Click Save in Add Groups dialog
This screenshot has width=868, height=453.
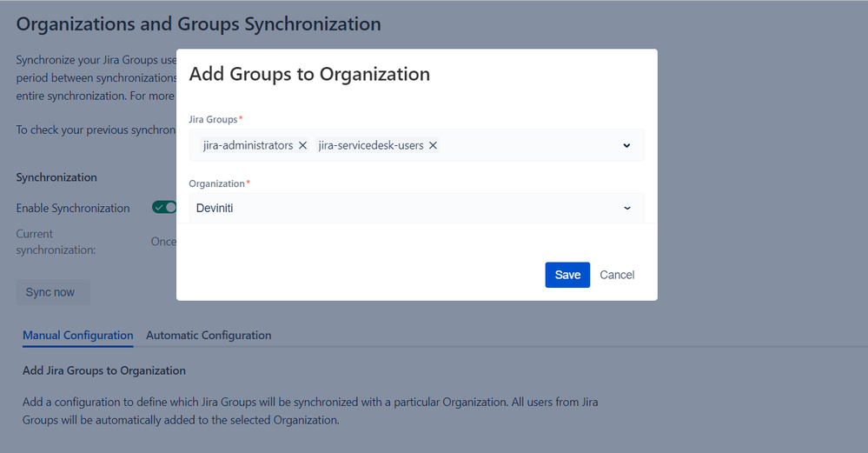pos(567,275)
